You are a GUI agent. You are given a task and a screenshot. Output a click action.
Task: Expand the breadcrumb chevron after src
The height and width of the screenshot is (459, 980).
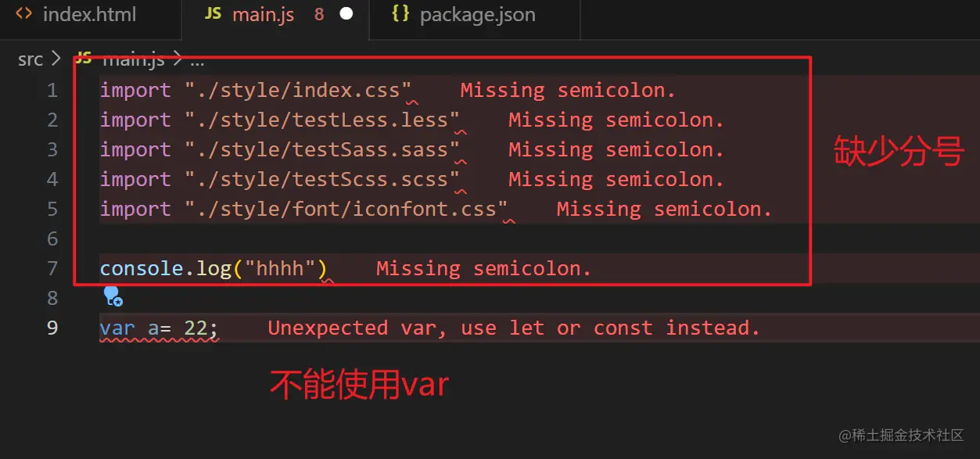[56, 59]
